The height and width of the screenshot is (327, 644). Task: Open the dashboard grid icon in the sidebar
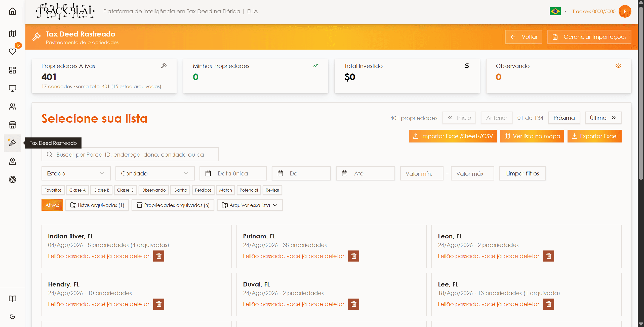[x=12, y=70]
